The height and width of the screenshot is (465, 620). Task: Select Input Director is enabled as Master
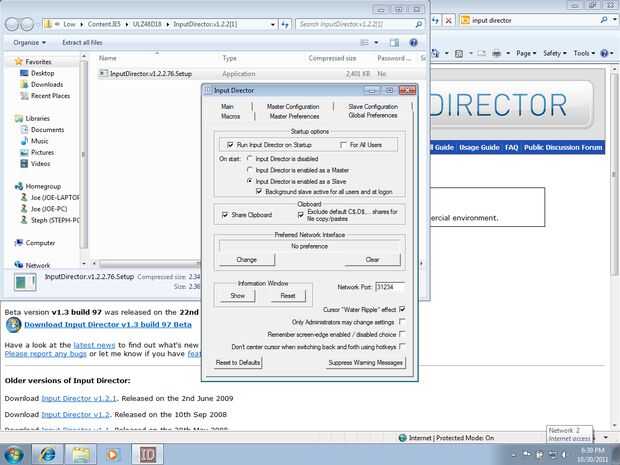(250, 170)
